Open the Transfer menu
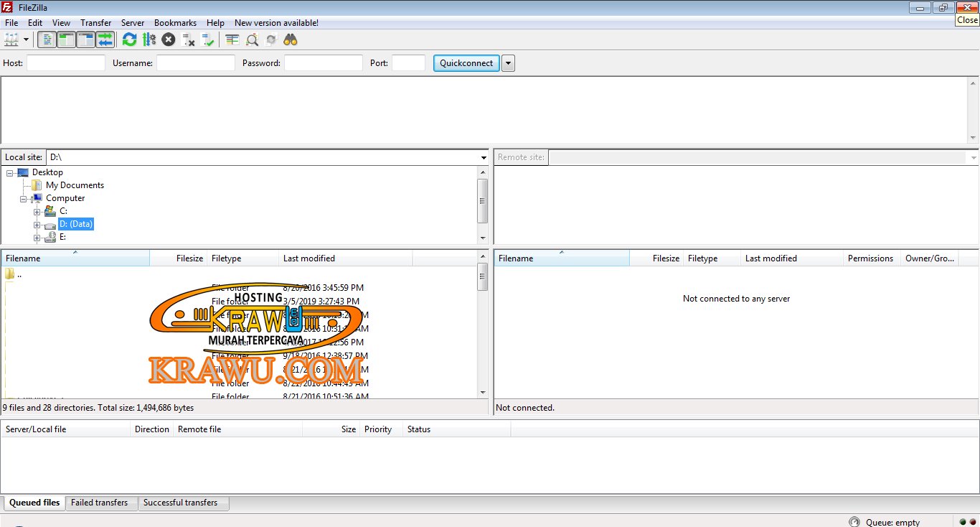 (96, 23)
